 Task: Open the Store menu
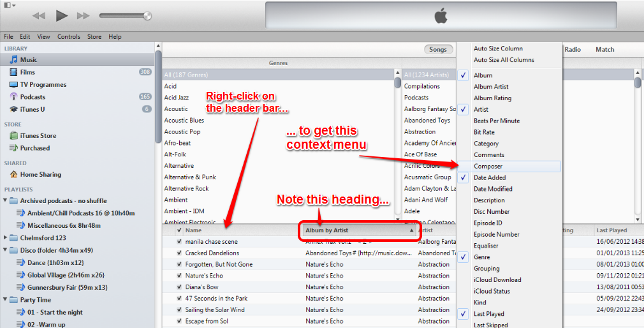[94, 36]
